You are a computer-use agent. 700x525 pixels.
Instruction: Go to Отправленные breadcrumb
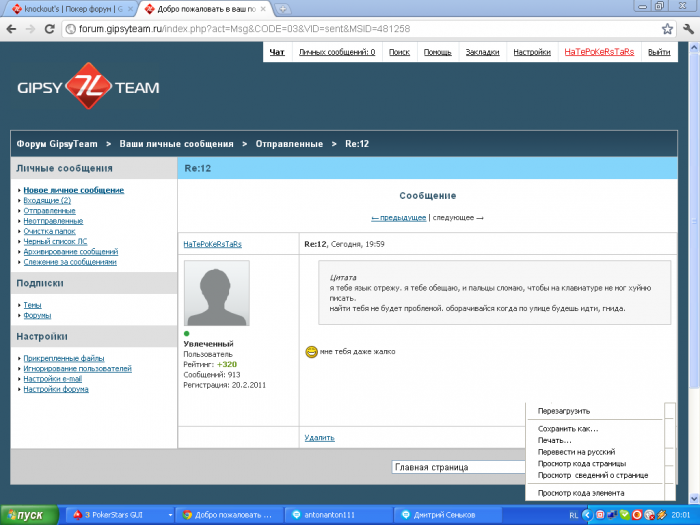[289, 144]
